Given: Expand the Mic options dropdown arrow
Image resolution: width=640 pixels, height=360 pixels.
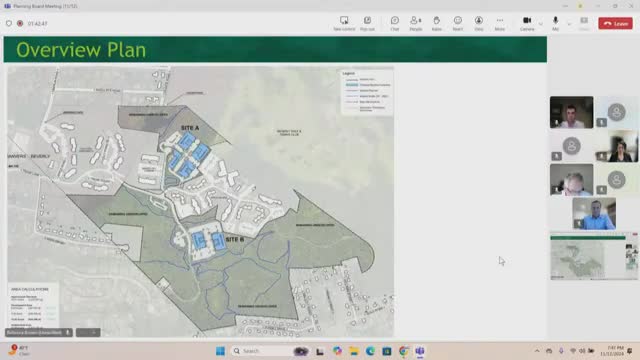Looking at the screenshot, I should 569,24.
